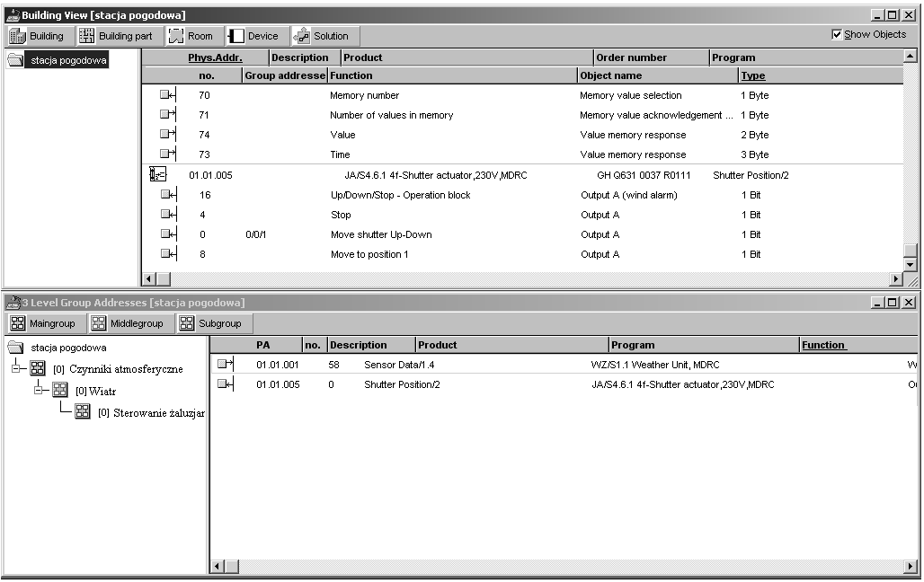Click the Building toolbar button
Viewport: 924px width, 582px height.
click(40, 36)
